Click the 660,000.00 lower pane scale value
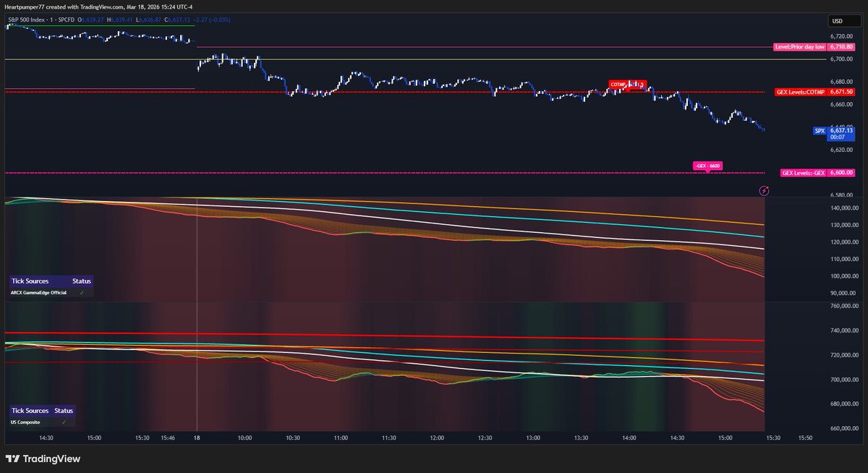Viewport: 868px width, 473px height. point(843,428)
